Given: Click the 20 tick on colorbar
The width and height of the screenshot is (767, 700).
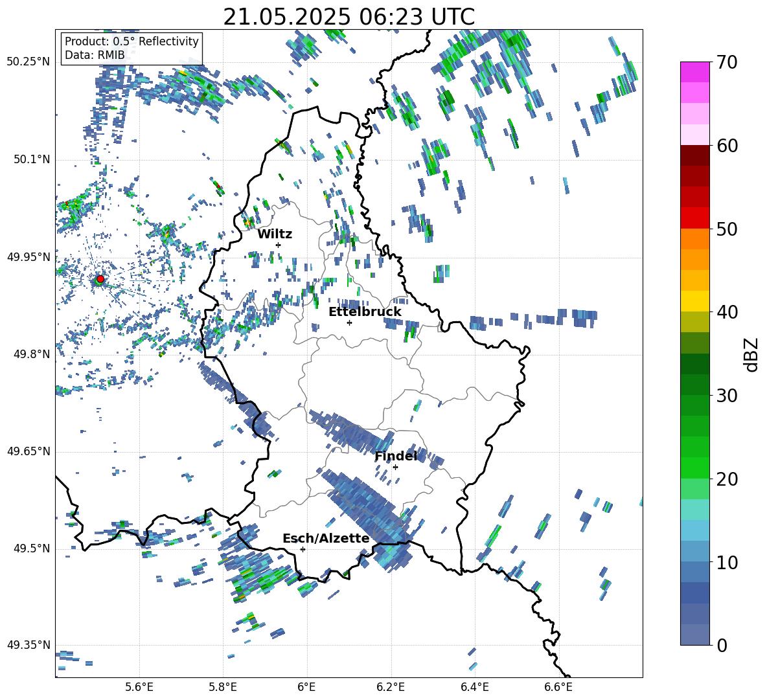Looking at the screenshot, I should click(726, 479).
